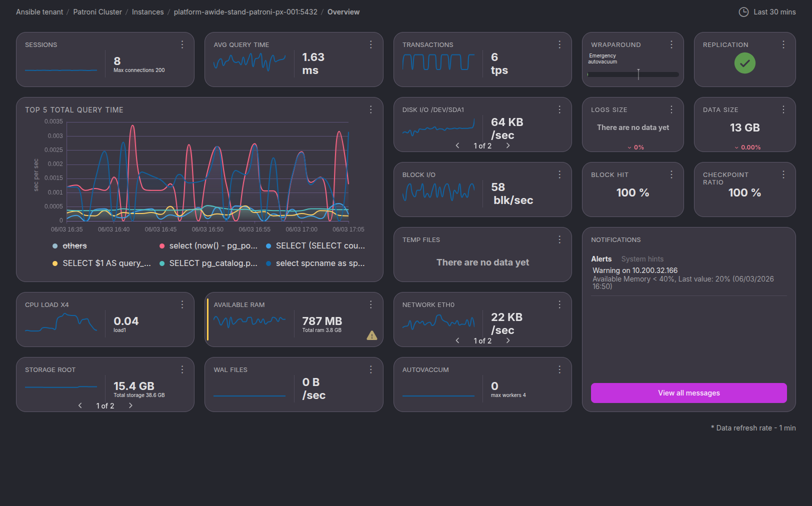Image resolution: width=812 pixels, height=506 pixels.
Task: Open the WAL Files panel menu
Action: point(371,369)
